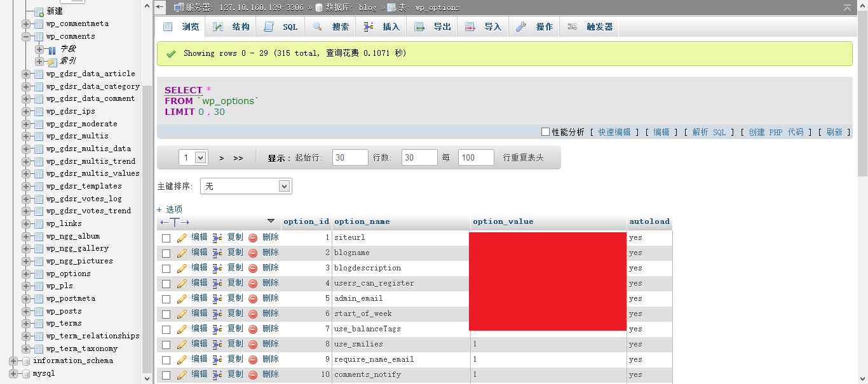
Task: Click the red delete icon for comments_notify row
Action: [253, 374]
